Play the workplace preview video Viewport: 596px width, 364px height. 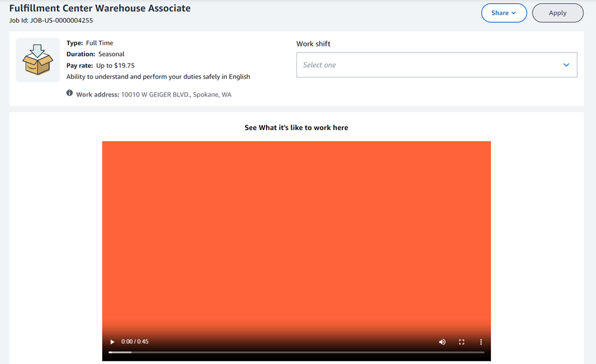[112, 342]
